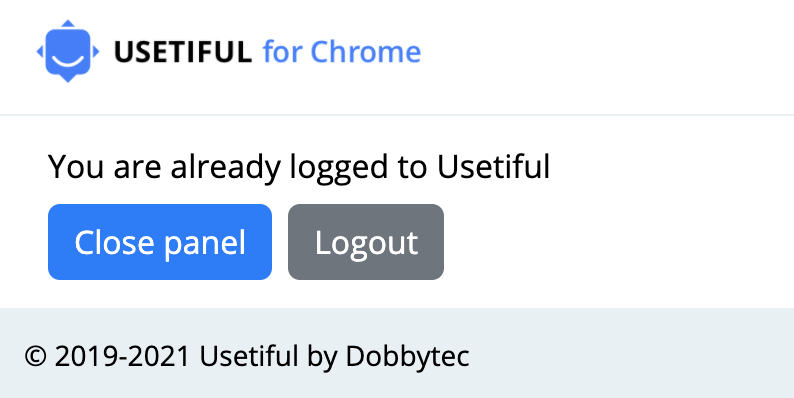Click the word "Usetiful" in the status message
Screen dimensions: 794x398
494,167
